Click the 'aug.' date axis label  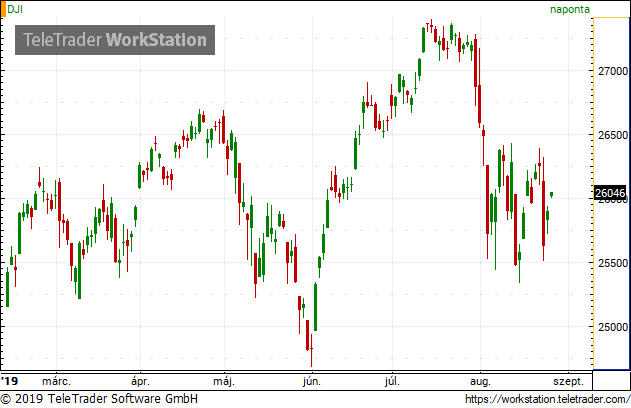480,382
